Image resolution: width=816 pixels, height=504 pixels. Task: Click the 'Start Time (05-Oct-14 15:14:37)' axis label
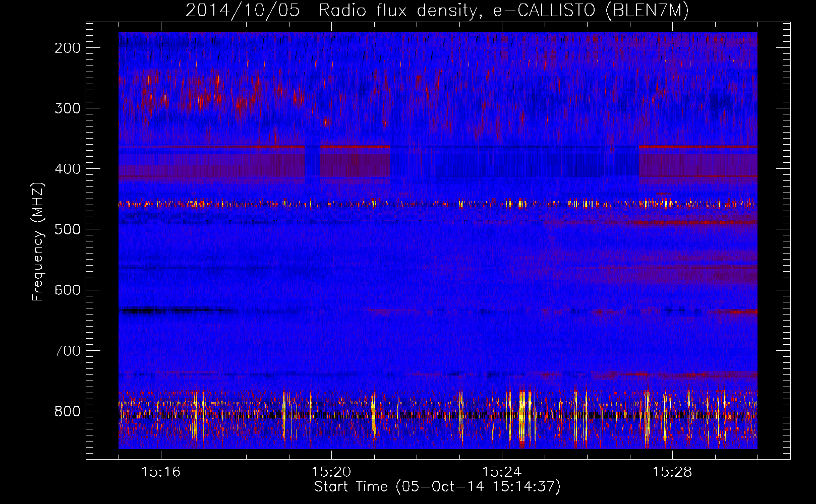437,487
